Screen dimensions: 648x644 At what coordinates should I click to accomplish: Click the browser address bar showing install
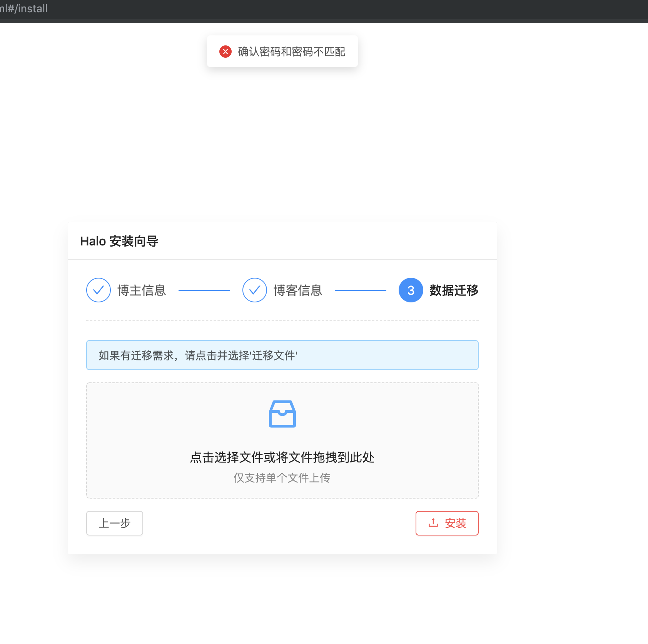point(25,8)
